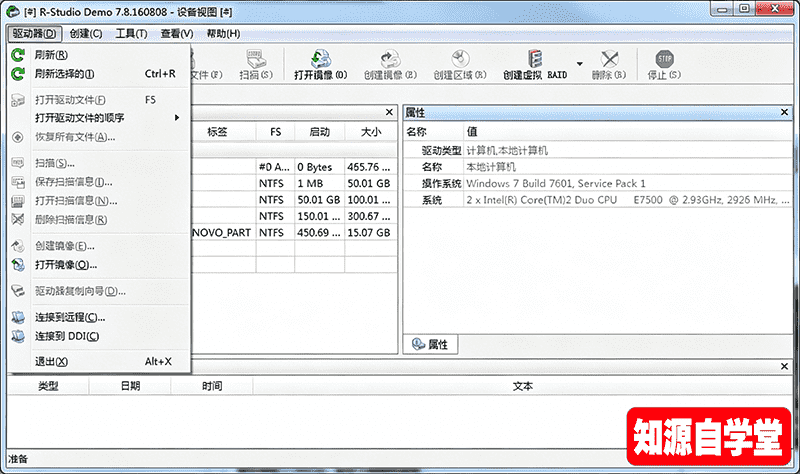Close the log panel
The height and width of the screenshot is (474, 800).
[785, 366]
